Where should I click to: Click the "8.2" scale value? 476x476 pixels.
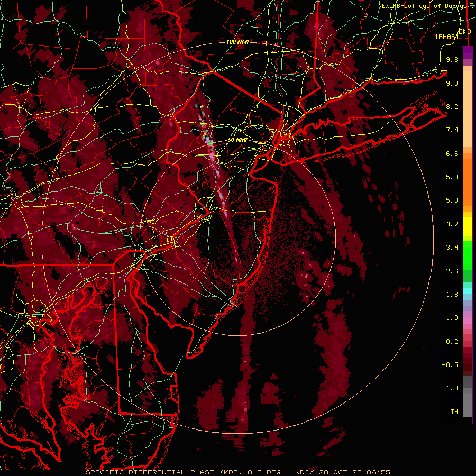pos(452,106)
